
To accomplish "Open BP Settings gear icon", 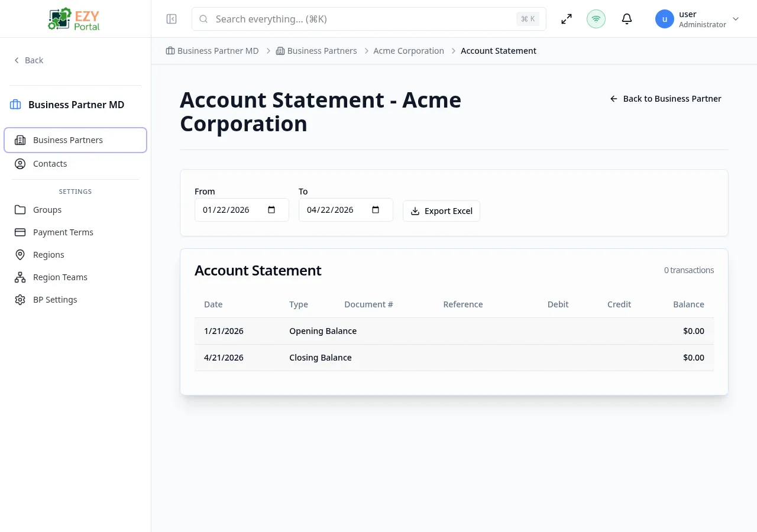I will click(21, 300).
